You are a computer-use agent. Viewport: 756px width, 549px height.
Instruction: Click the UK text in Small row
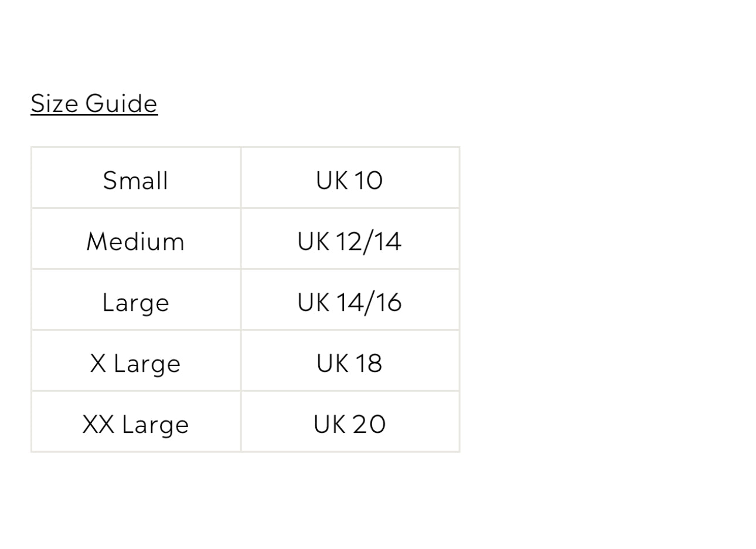pyautogui.click(x=332, y=180)
